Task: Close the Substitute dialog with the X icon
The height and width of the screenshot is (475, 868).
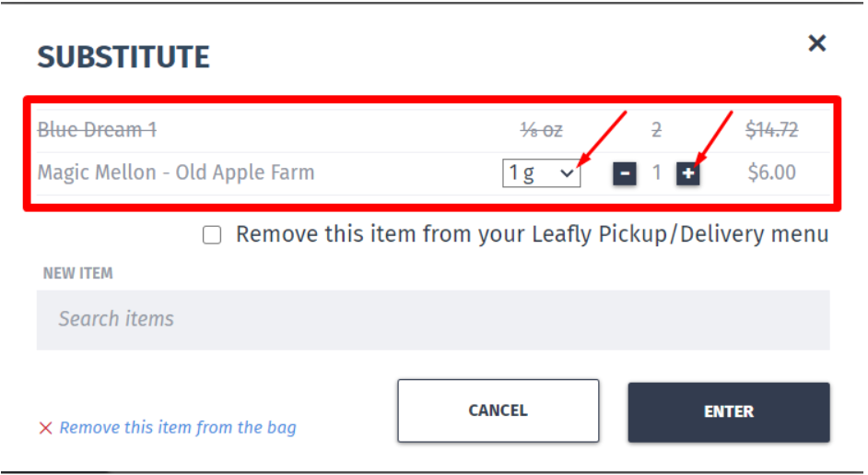Action: [x=817, y=43]
